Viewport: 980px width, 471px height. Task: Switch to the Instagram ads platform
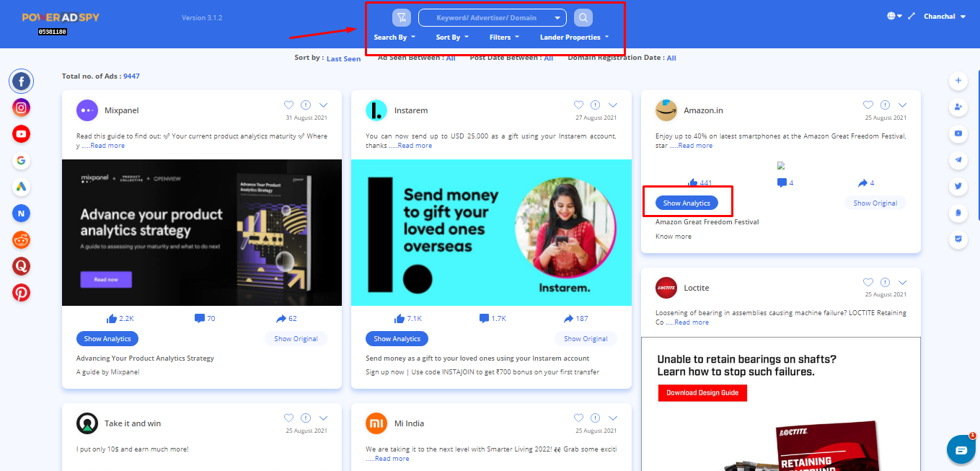click(x=22, y=107)
